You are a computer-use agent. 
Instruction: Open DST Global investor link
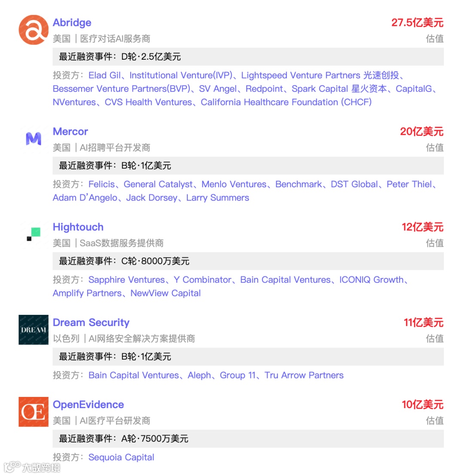coord(354,184)
